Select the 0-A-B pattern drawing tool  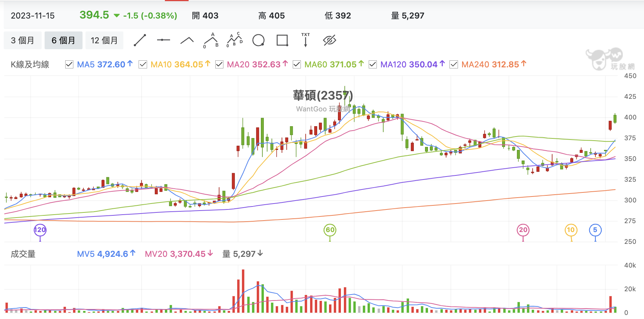(211, 40)
